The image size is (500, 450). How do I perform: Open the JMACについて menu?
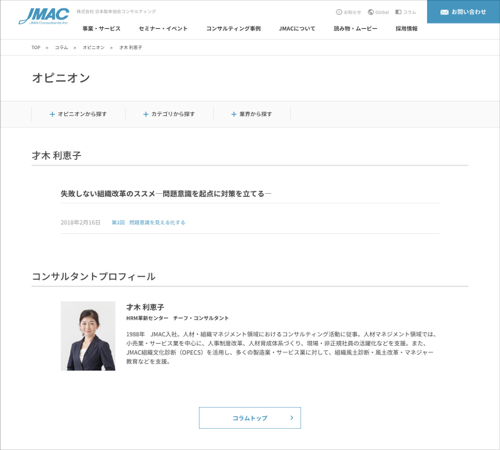[x=297, y=29]
